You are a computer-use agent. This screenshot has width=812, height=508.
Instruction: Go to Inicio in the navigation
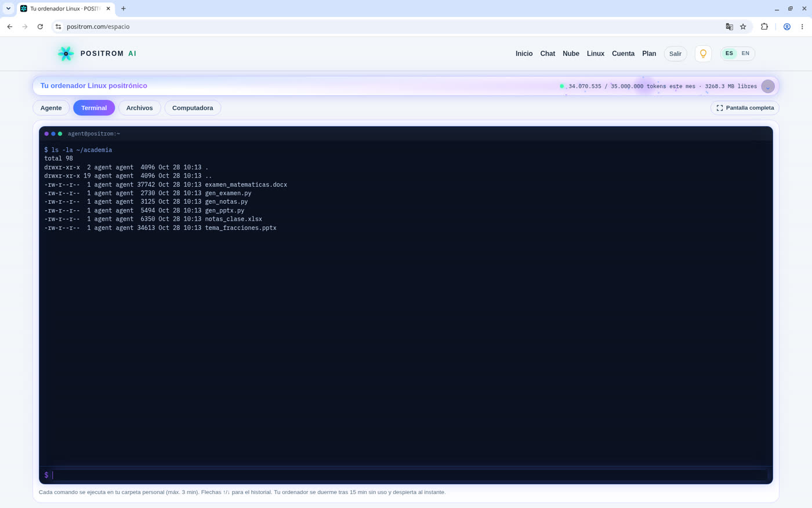pos(524,53)
